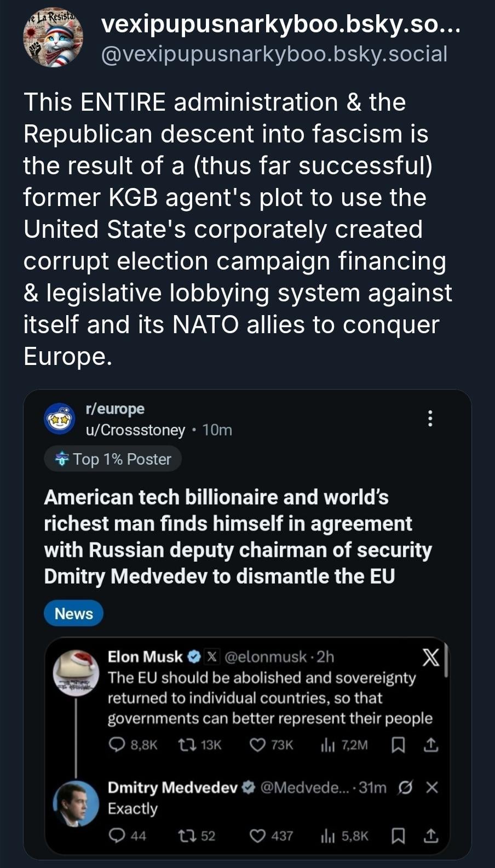Bookmark Medvedev's reply tweet

399,836
